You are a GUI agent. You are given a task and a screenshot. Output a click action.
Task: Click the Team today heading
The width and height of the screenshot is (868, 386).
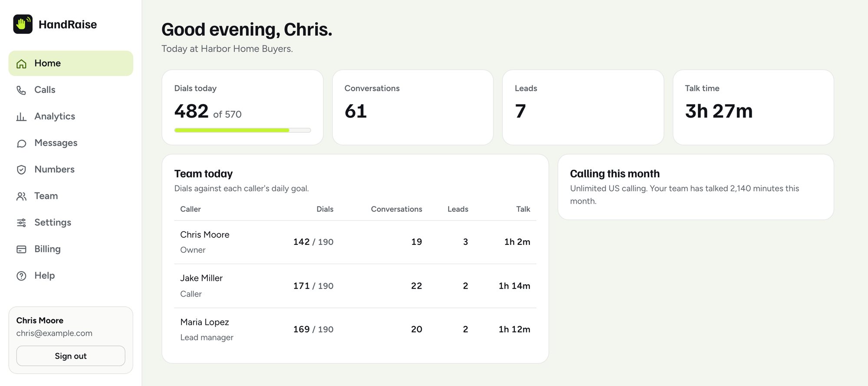point(204,174)
